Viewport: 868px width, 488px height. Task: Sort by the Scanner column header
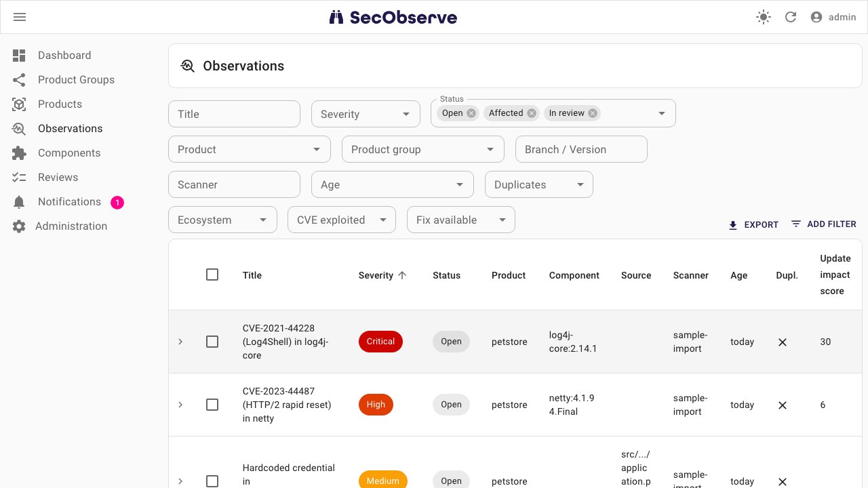pyautogui.click(x=691, y=275)
